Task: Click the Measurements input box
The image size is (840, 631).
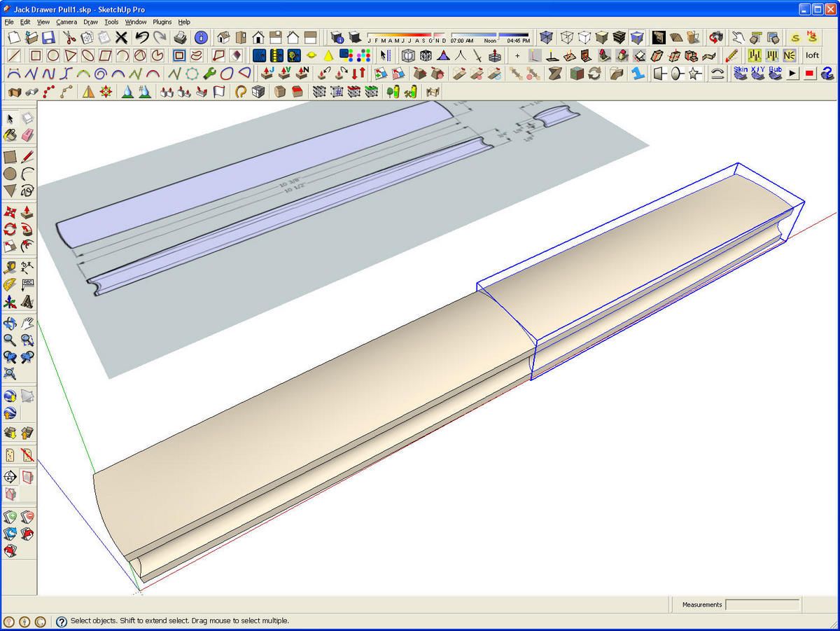Action: tap(762, 604)
